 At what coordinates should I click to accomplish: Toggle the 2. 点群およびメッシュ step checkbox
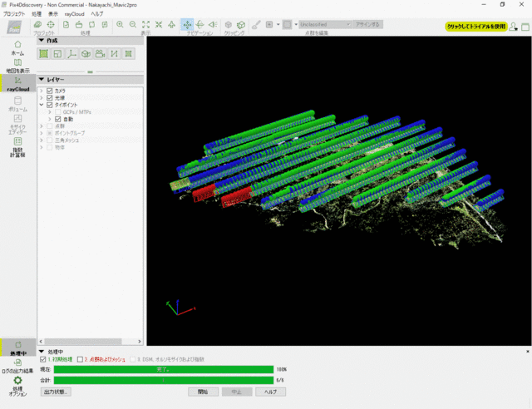pyautogui.click(x=80, y=359)
